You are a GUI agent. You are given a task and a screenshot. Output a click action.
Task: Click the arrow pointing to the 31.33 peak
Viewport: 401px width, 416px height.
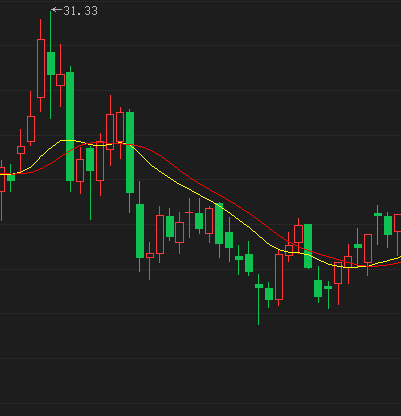tap(57, 10)
